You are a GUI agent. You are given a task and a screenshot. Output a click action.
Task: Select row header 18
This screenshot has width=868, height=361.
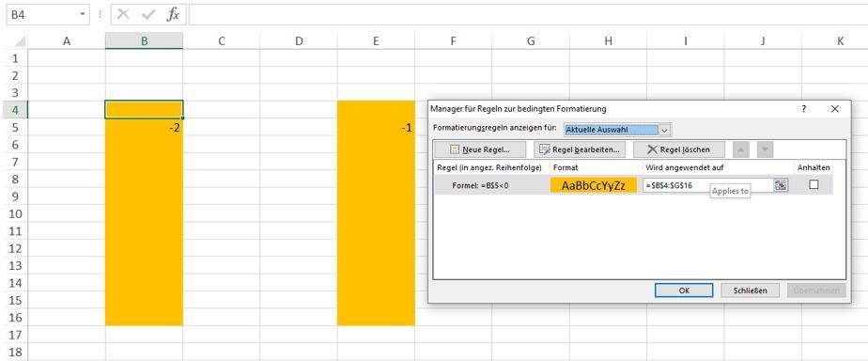[x=14, y=353]
